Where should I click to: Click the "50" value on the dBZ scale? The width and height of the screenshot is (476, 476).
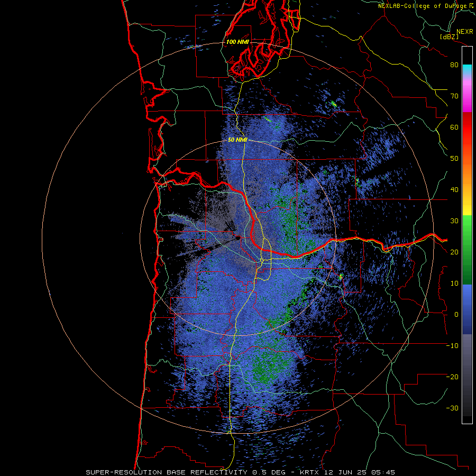click(454, 159)
